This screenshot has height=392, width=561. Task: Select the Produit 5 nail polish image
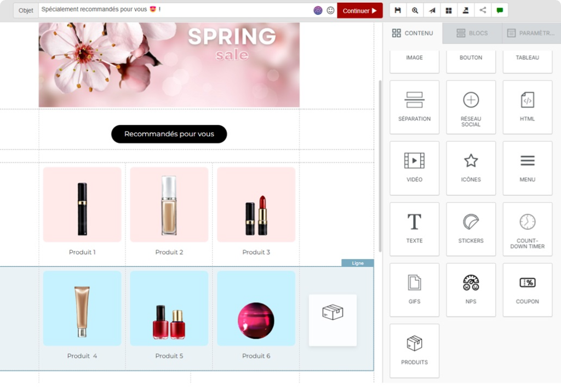coord(169,308)
